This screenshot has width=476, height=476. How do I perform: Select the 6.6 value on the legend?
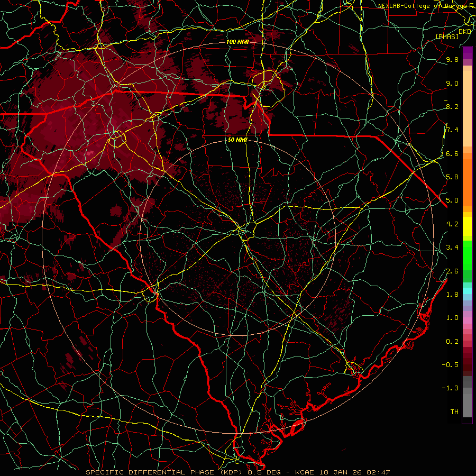452,153
